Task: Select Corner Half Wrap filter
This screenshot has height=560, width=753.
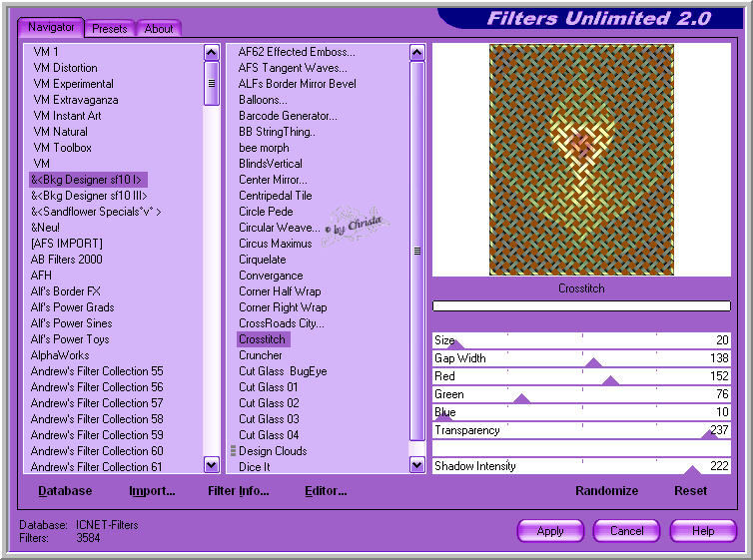Action: (x=280, y=291)
